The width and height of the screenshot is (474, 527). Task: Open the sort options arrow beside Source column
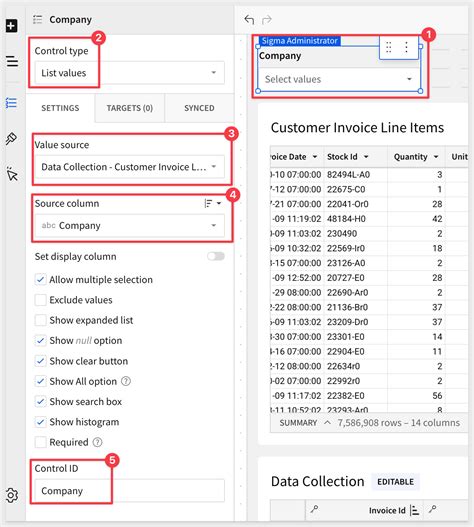click(x=219, y=203)
